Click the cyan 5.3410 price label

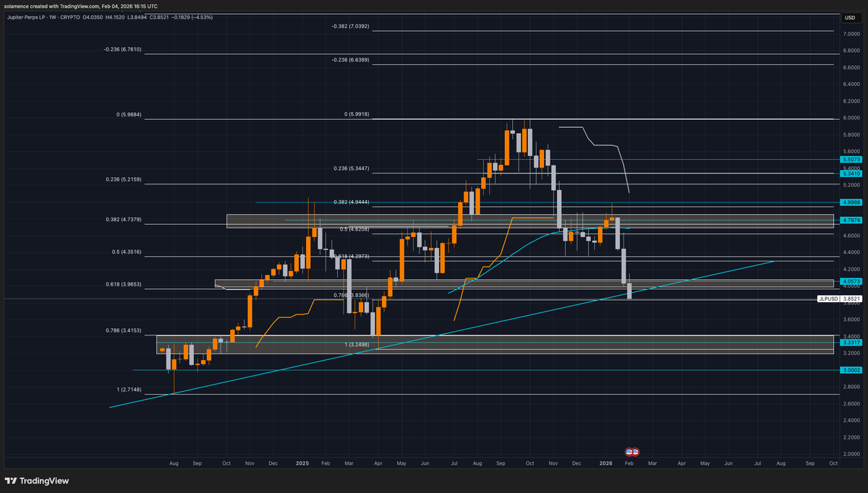(851, 173)
